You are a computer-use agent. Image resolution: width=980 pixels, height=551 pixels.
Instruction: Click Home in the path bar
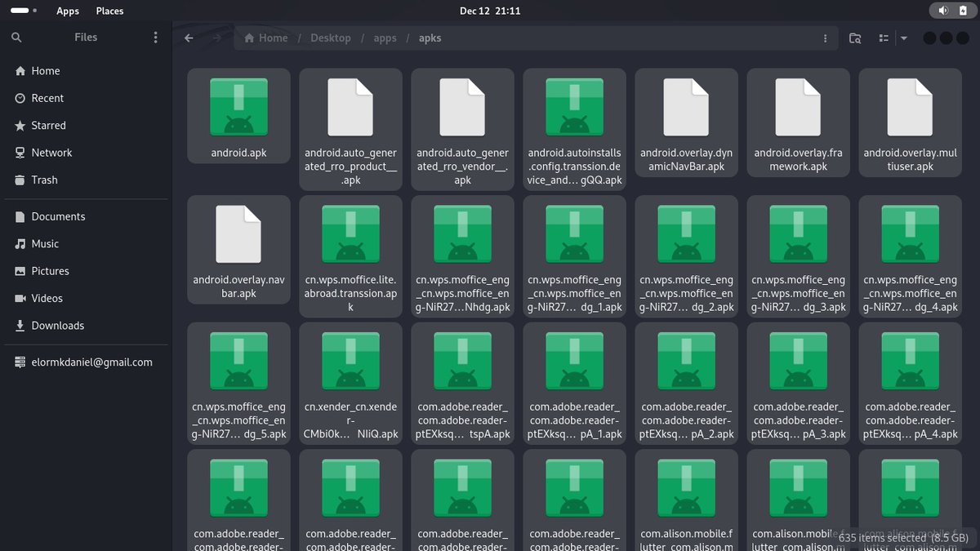266,38
